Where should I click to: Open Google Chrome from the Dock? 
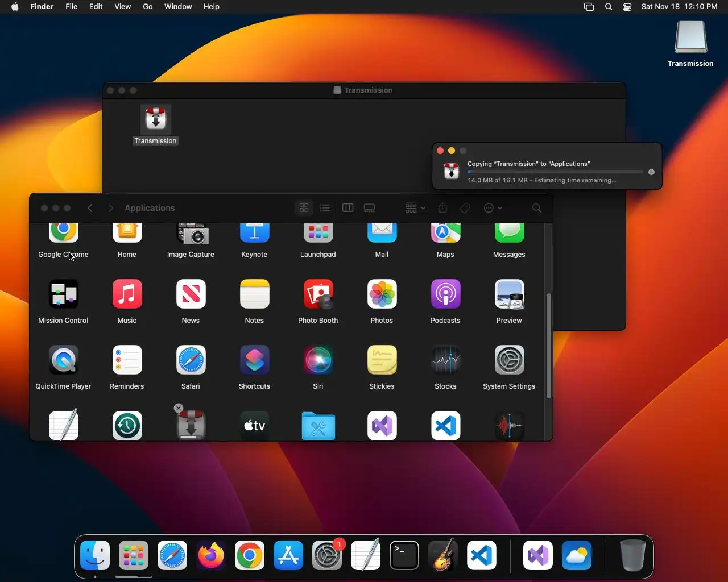(250, 555)
